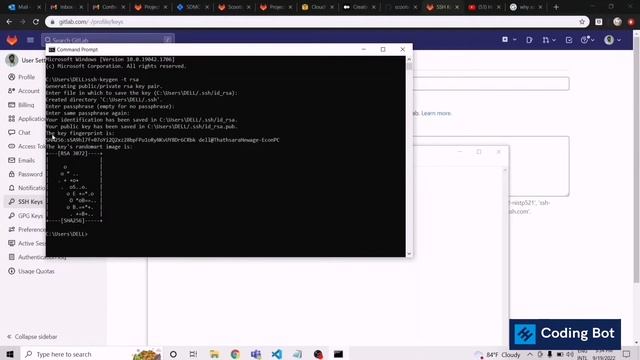The image size is (640, 360).
Task: Show hidden system tray icons
Action: click(x=530, y=354)
